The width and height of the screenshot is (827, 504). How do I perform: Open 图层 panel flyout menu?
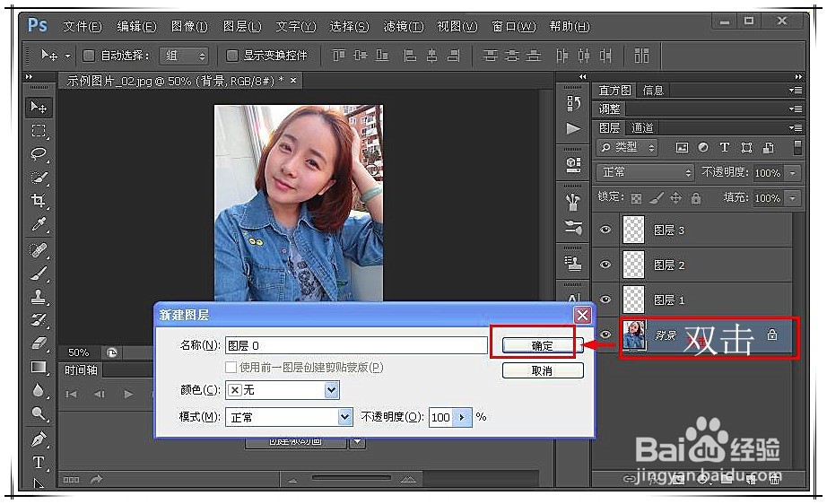796,127
